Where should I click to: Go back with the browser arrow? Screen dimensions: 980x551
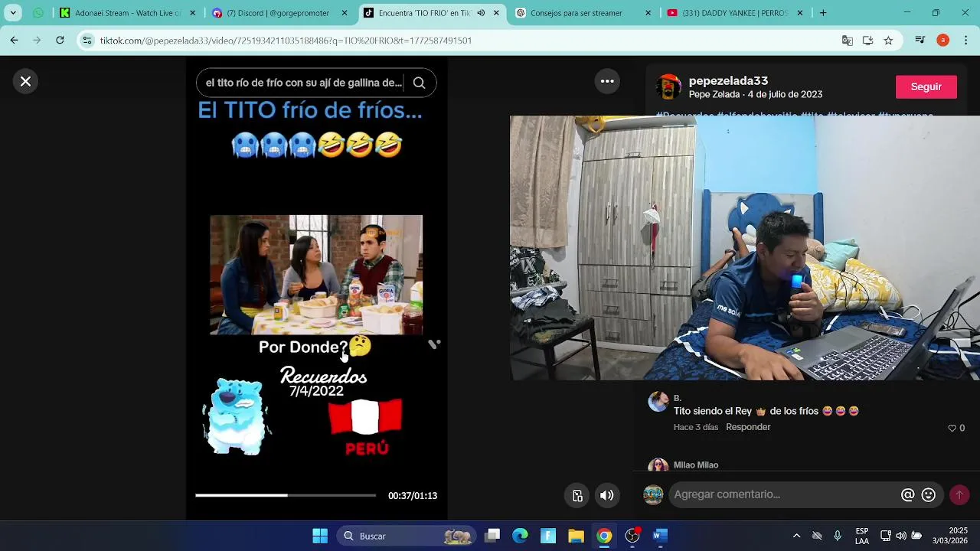(14, 40)
